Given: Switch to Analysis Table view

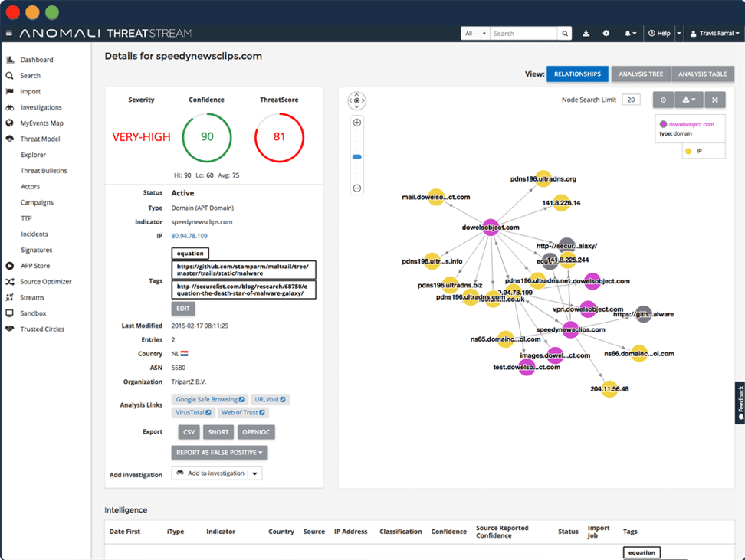Looking at the screenshot, I should (702, 74).
